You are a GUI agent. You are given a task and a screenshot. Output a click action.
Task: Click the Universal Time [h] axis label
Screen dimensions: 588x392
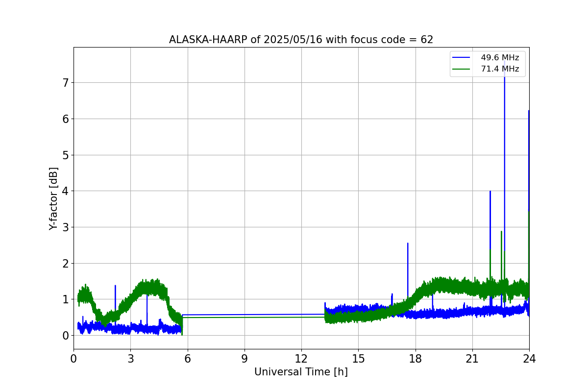point(301,372)
